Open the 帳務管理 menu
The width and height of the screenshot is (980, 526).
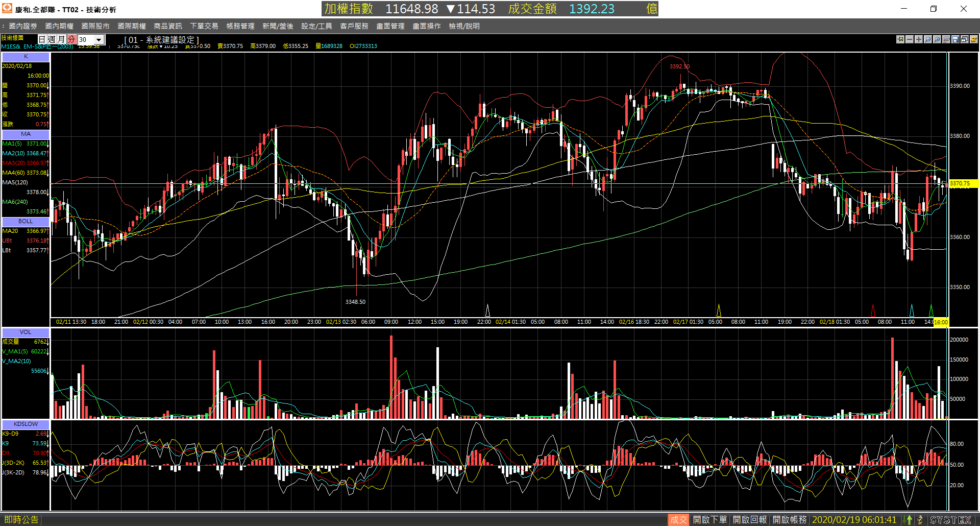[x=240, y=26]
